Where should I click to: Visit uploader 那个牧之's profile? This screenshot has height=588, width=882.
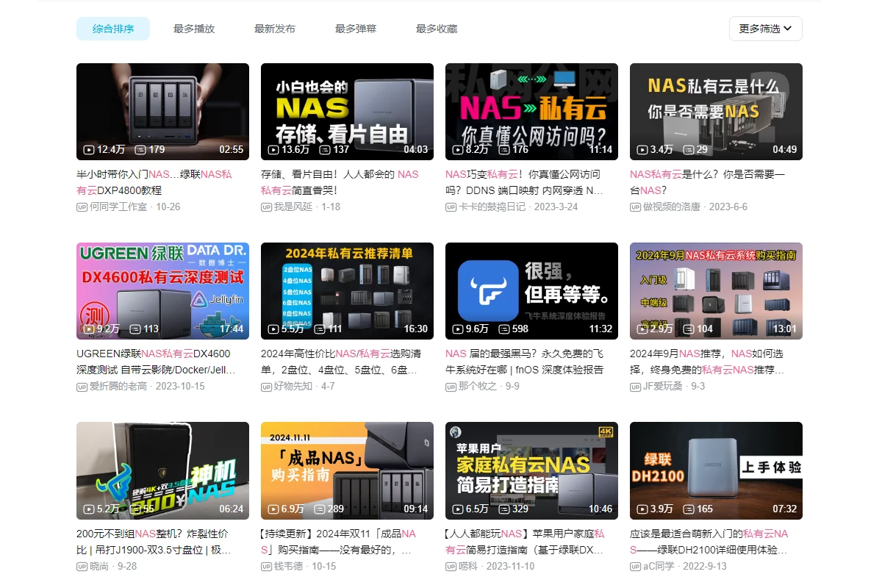pyautogui.click(x=478, y=387)
